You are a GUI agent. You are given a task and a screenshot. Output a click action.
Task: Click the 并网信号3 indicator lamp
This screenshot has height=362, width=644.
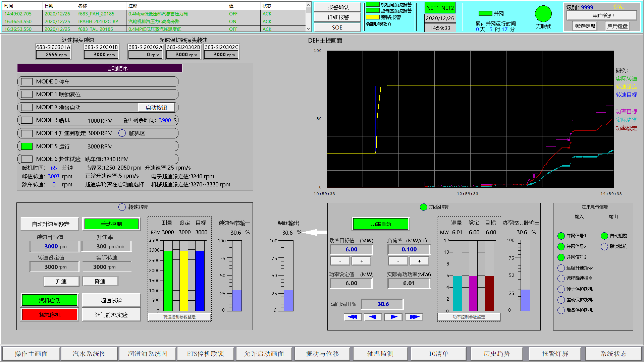pos(561,257)
